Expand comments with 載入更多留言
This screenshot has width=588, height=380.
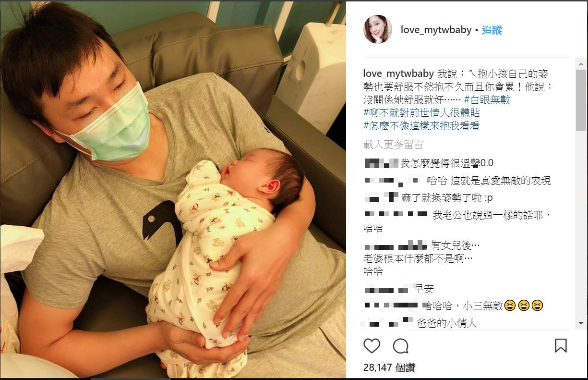(x=393, y=145)
